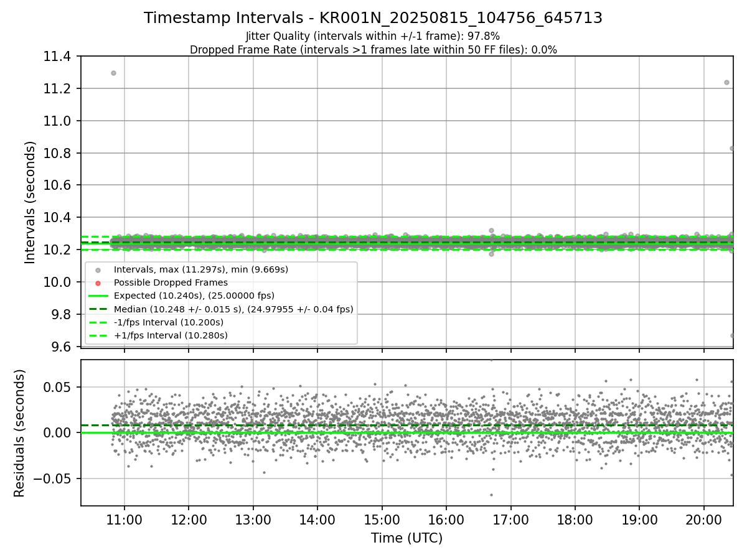This screenshot has width=747, height=560.
Task: Click the lowest residual outlier near −0.07
Action: (x=491, y=495)
